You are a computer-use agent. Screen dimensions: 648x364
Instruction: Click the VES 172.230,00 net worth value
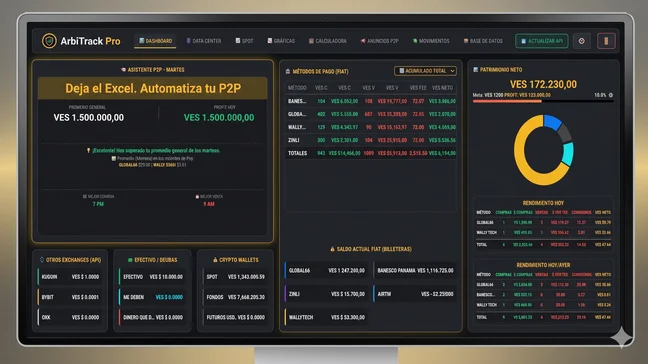pyautogui.click(x=543, y=84)
